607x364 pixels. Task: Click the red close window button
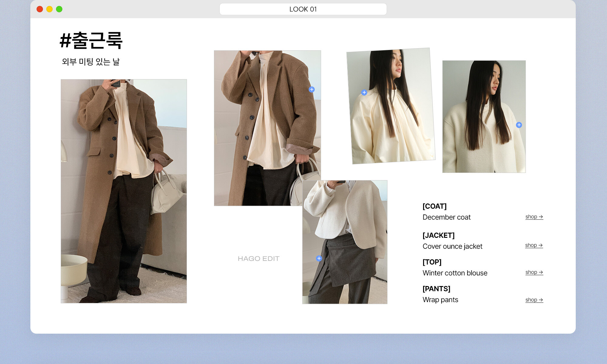point(40,9)
